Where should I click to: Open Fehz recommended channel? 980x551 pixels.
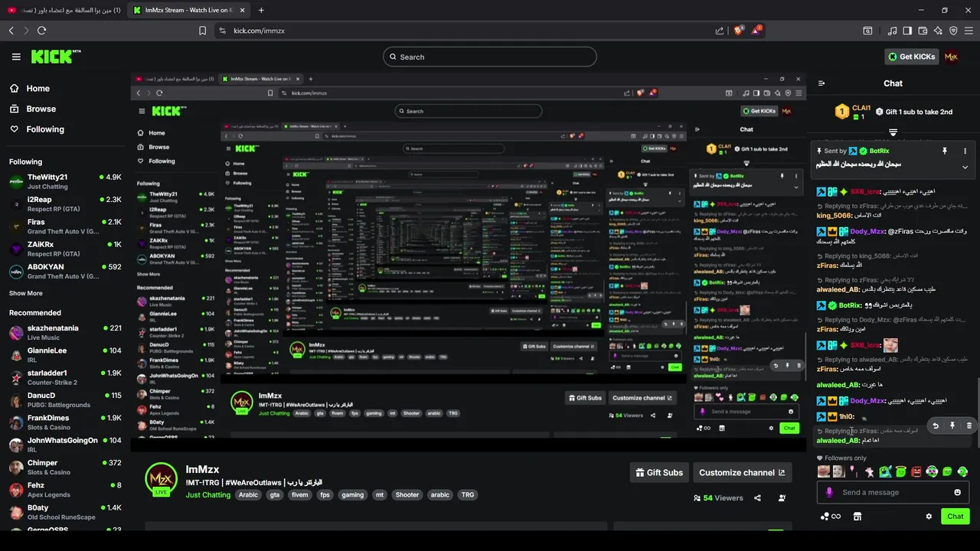tap(65, 490)
